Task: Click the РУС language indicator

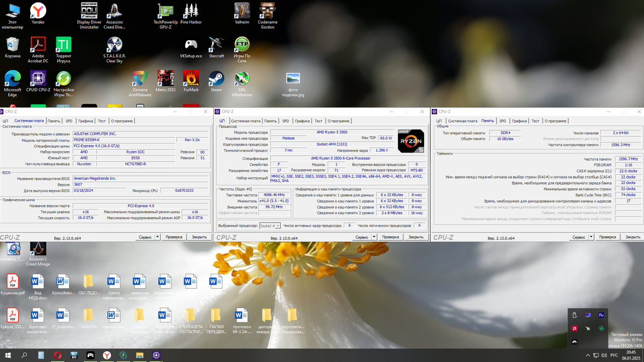Action: point(614,355)
